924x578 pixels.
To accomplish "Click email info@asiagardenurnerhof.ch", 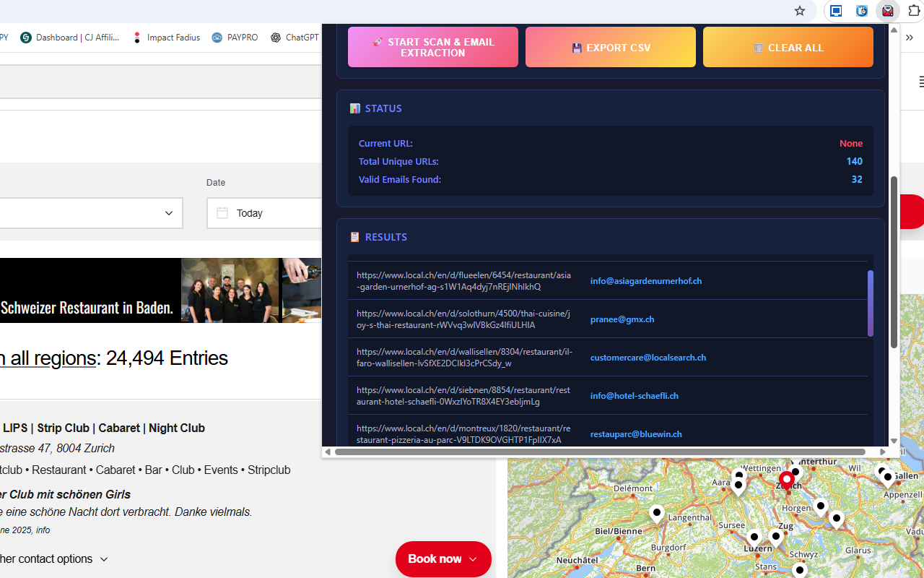I will point(646,281).
